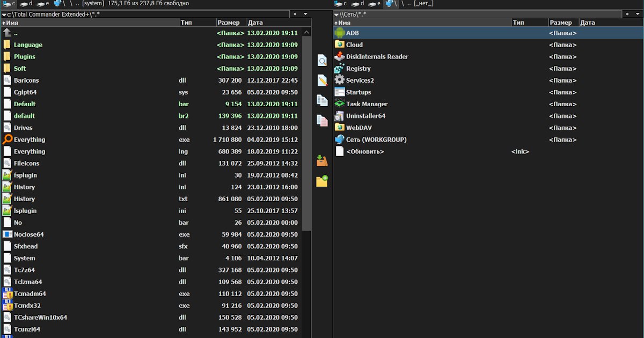Sort left panel by Дата column
Viewport: 644px width, 338px height.
[x=279, y=23]
